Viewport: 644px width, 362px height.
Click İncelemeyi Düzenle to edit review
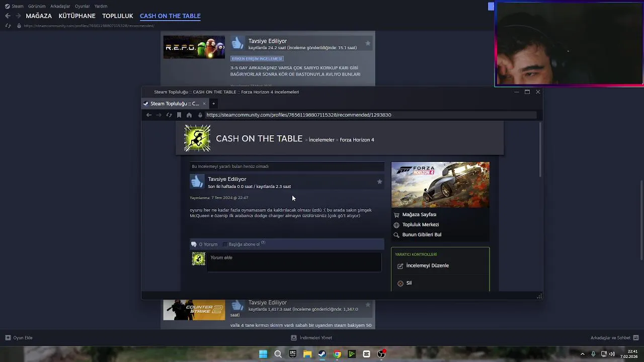click(427, 265)
